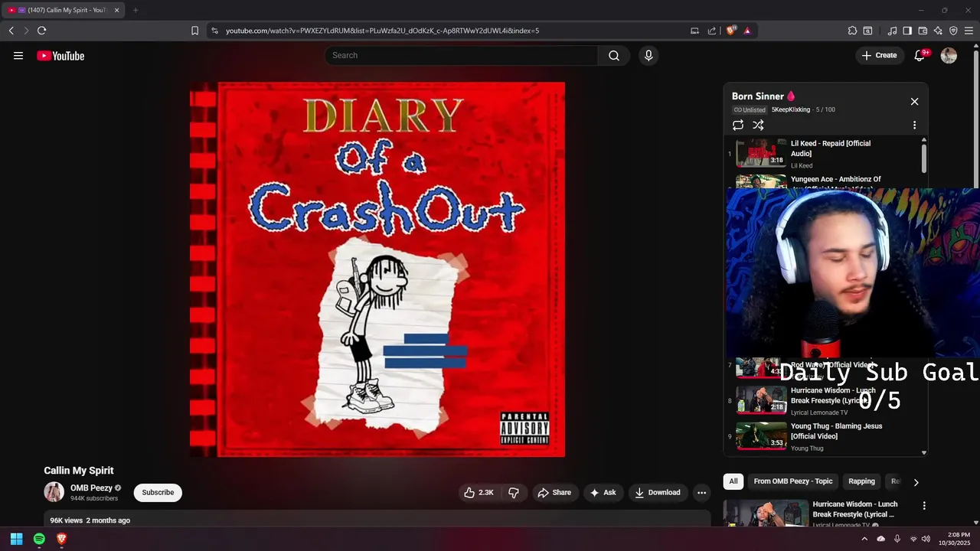Click the video player artwork
This screenshot has width=980, height=551.
(377, 269)
